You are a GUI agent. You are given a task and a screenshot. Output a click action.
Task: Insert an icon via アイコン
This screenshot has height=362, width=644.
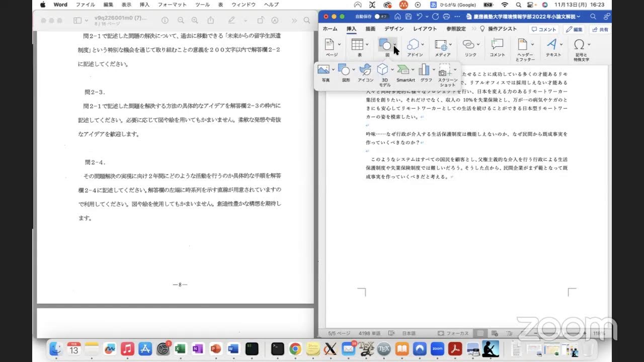tap(365, 70)
